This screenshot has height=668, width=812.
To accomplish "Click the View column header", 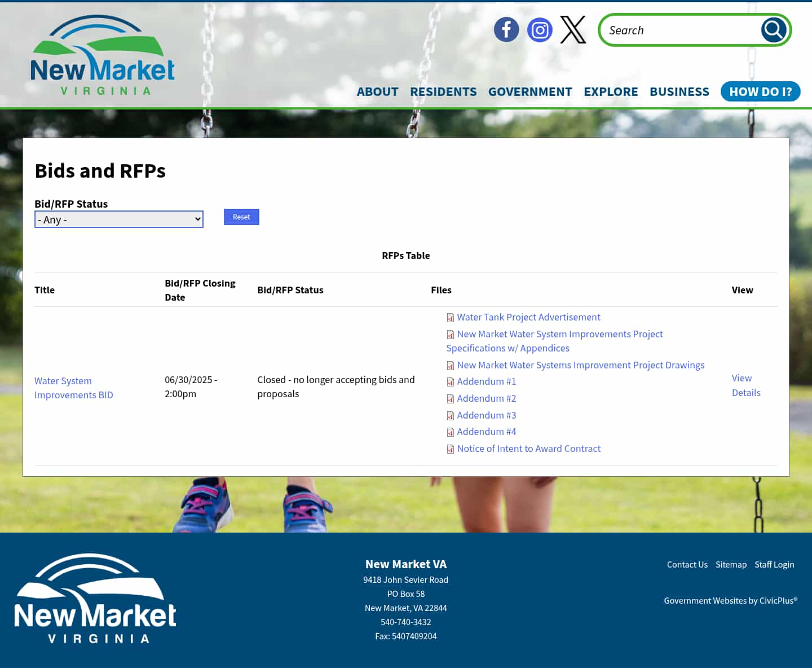I will coord(742,290).
